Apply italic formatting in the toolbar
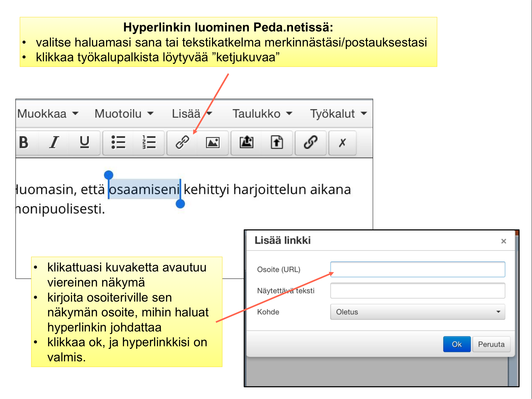The height and width of the screenshot is (399, 532). coord(54,142)
